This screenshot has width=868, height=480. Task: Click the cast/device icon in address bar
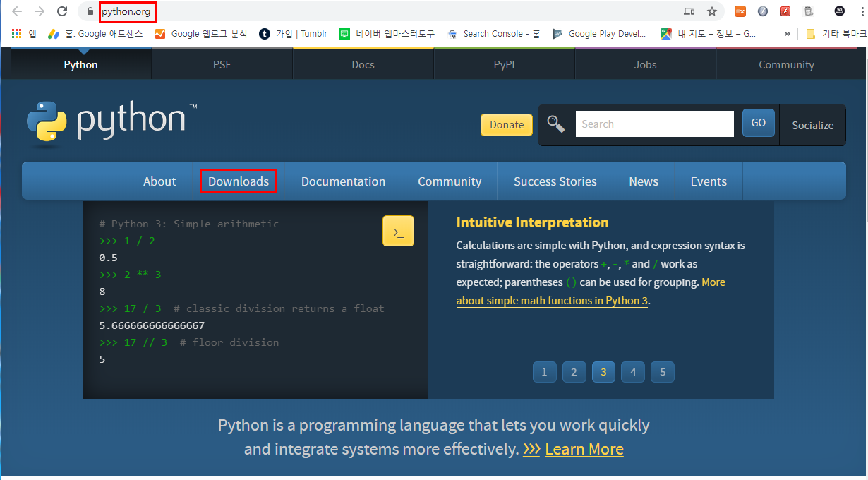689,11
